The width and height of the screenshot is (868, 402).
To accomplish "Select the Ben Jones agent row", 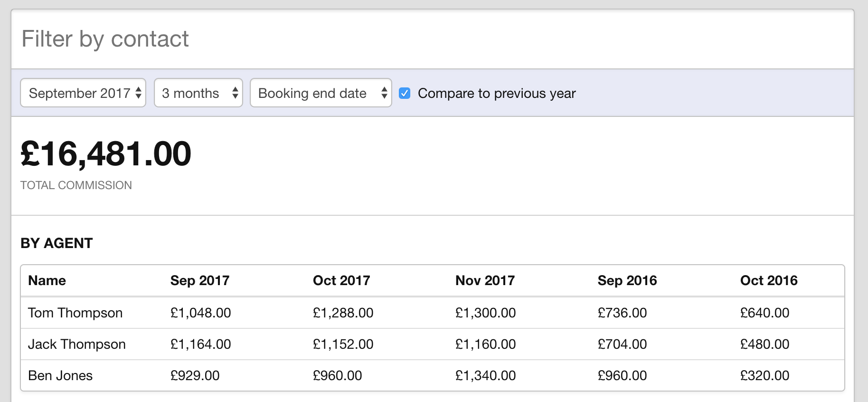I will 433,375.
